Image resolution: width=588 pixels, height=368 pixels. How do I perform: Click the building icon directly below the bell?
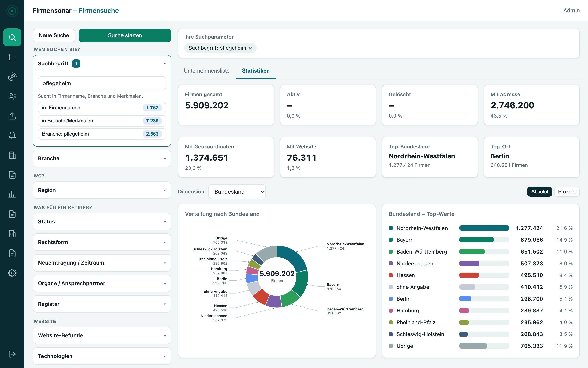pos(12,155)
